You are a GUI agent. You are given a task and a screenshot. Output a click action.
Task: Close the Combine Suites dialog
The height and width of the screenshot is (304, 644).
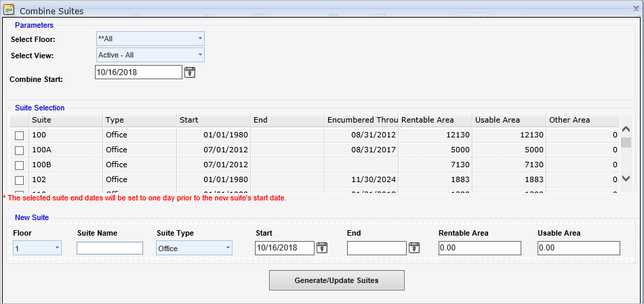636,8
